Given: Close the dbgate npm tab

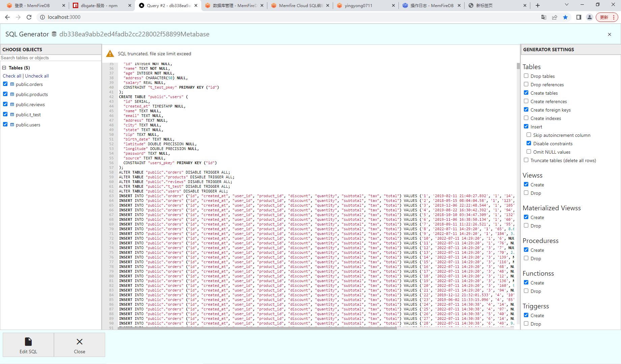Looking at the screenshot, I should tap(130, 5).
